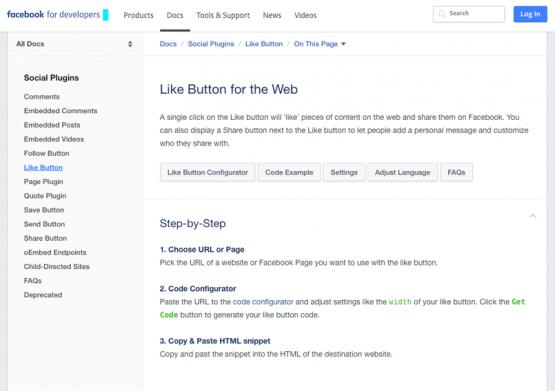Click 3. Copy & Paste HTML snippet heading
The height and width of the screenshot is (391, 555).
click(215, 341)
